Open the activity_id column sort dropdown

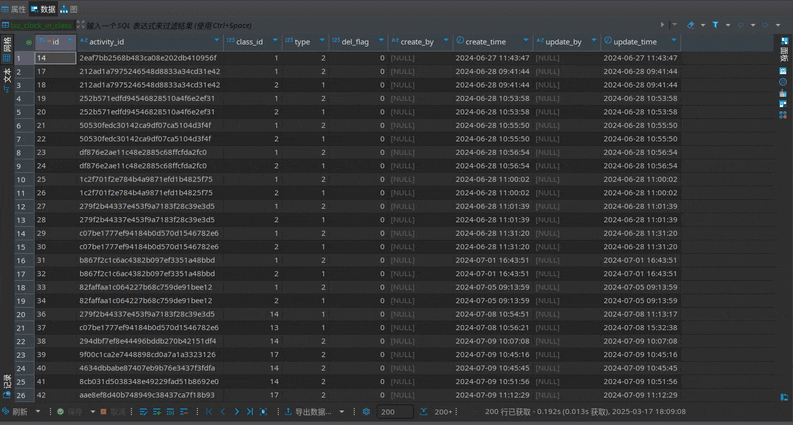coord(217,39)
